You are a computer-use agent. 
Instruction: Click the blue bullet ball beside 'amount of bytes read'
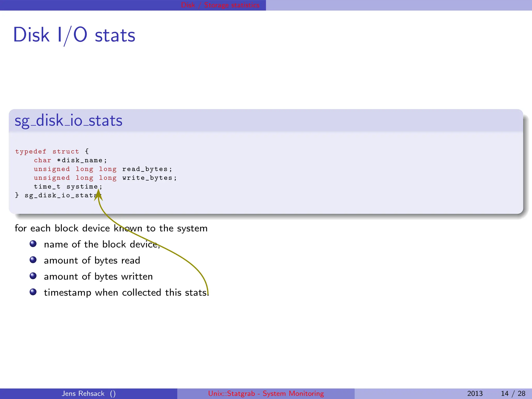[x=33, y=260]
